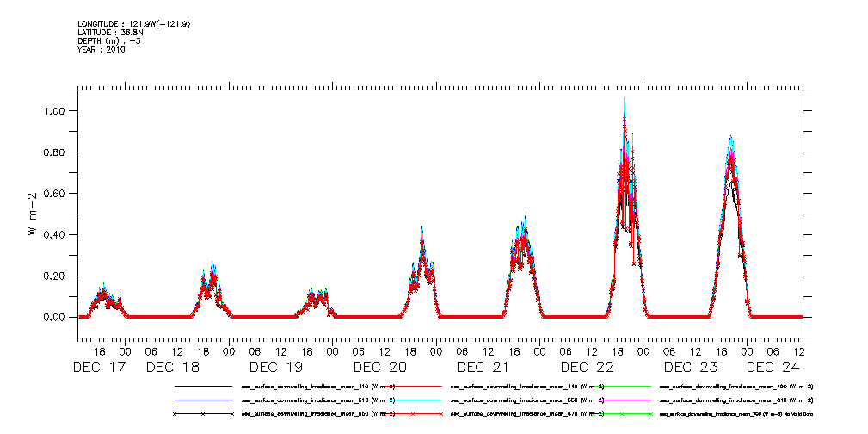This screenshot has height=434, width=868.
Task: Click the blue legend line sample
Action: [203, 400]
